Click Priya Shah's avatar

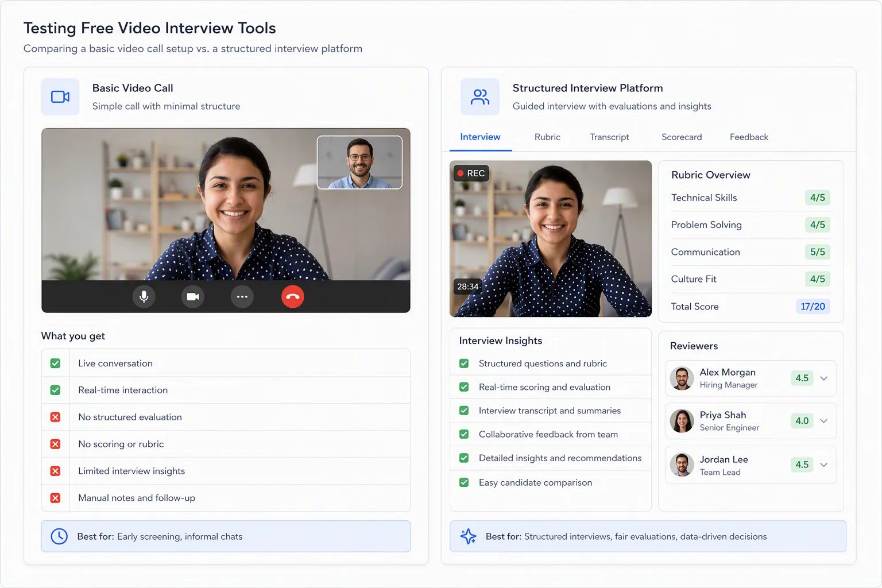pyautogui.click(x=682, y=421)
